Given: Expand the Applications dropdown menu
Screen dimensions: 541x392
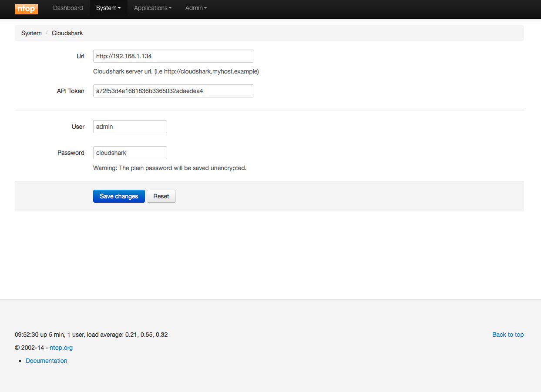Looking at the screenshot, I should point(153,8).
